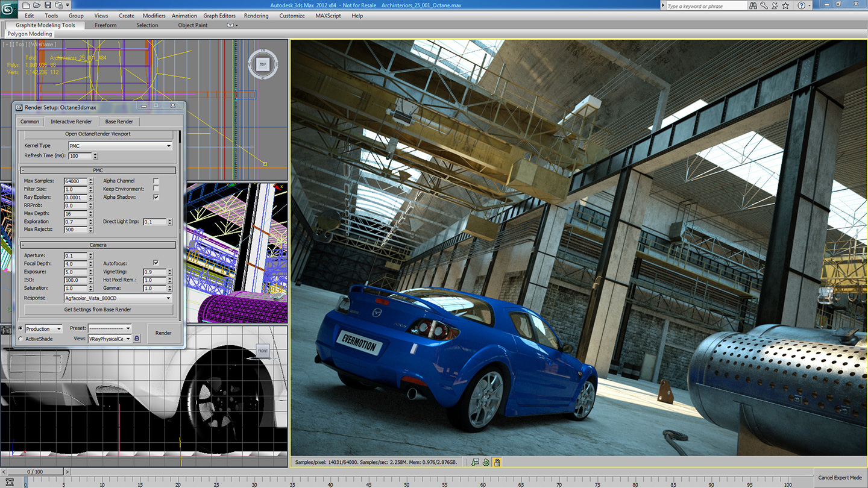Click the Save File floppy disk icon
The height and width of the screenshot is (488, 868).
[x=48, y=5]
